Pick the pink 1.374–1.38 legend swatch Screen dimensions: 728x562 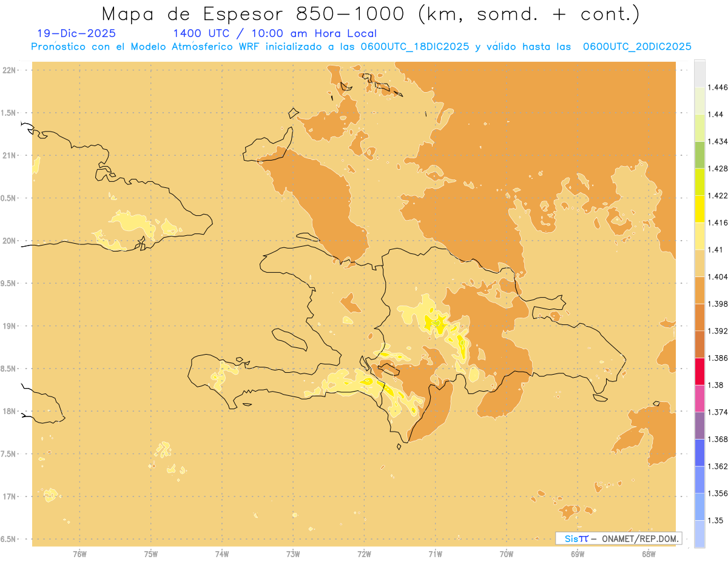point(699,398)
